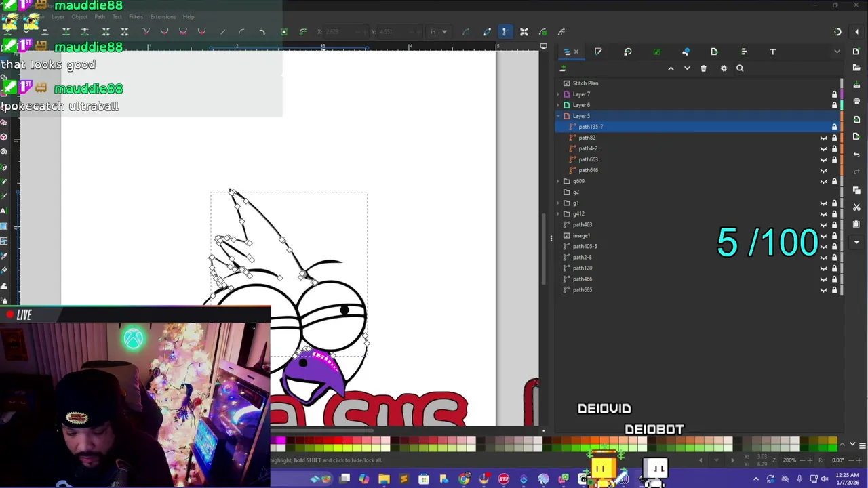The width and height of the screenshot is (868, 488).
Task: Open the Text and Font panel tab
Action: (772, 52)
